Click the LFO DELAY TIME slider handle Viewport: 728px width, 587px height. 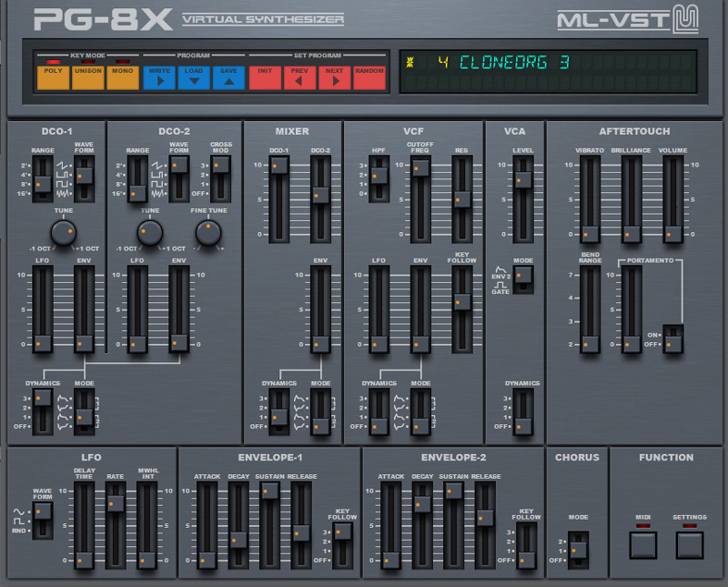pos(85,560)
